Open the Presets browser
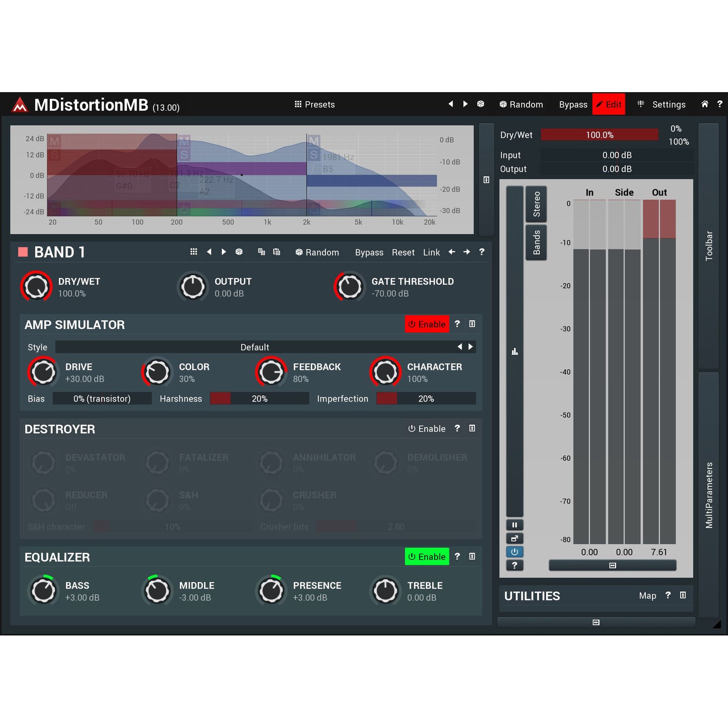The image size is (728, 728). [314, 104]
